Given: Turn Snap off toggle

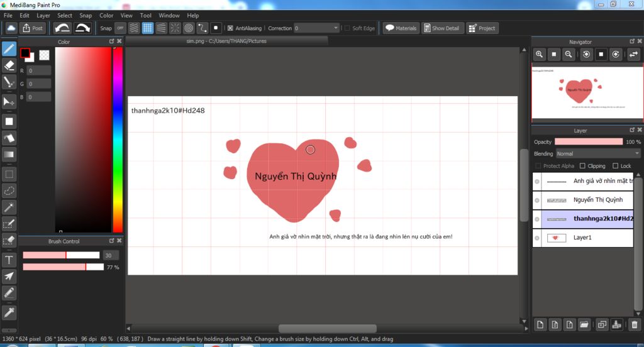Looking at the screenshot, I should 120,28.
